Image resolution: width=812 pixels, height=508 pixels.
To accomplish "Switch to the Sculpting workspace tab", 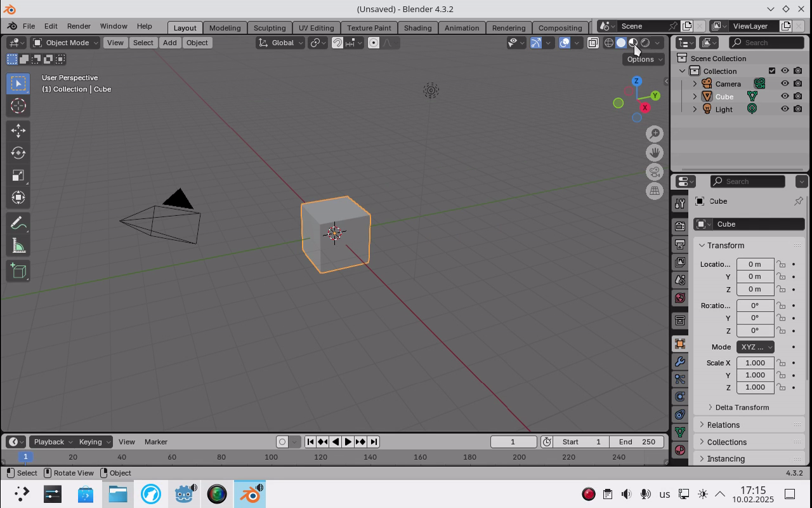I will [x=270, y=28].
